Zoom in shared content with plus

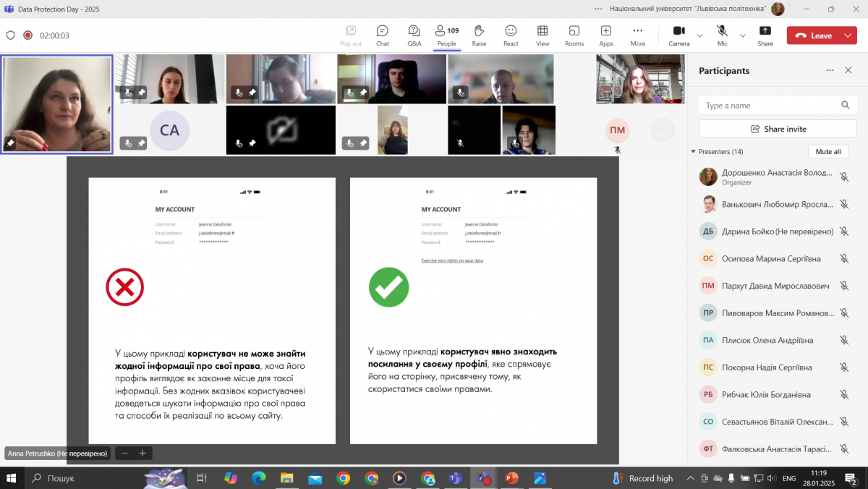142,454
